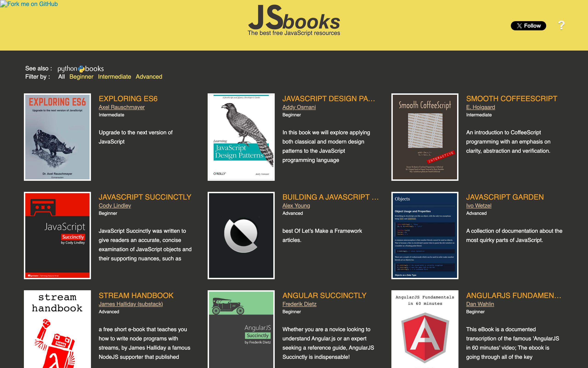Image resolution: width=588 pixels, height=368 pixels.
Task: Click the SMOOTH COFFEESCRIPT title
Action: pyautogui.click(x=512, y=99)
